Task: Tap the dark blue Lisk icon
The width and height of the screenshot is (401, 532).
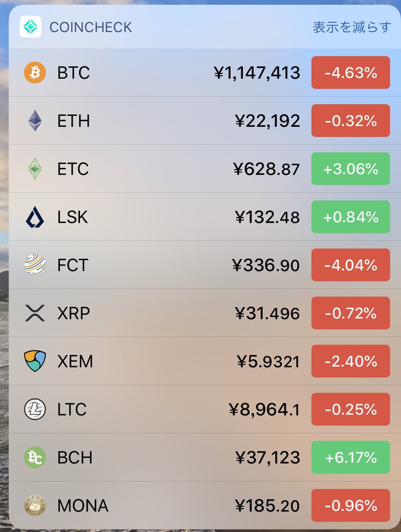Action: point(35,217)
